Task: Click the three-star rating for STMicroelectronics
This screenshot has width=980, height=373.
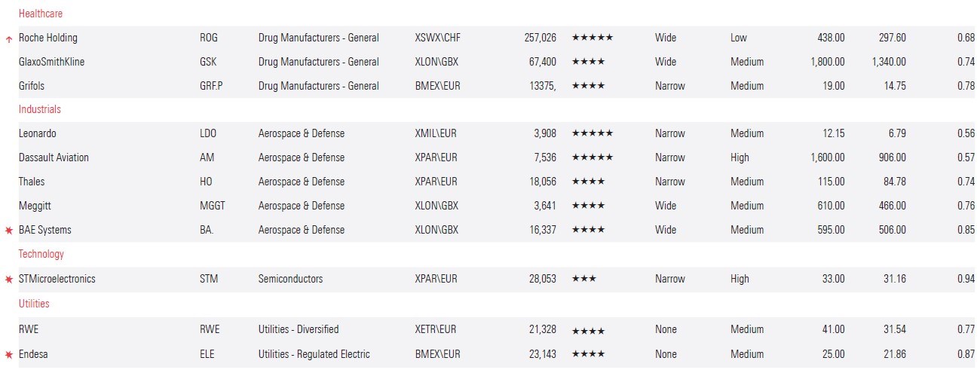Action: (x=583, y=279)
